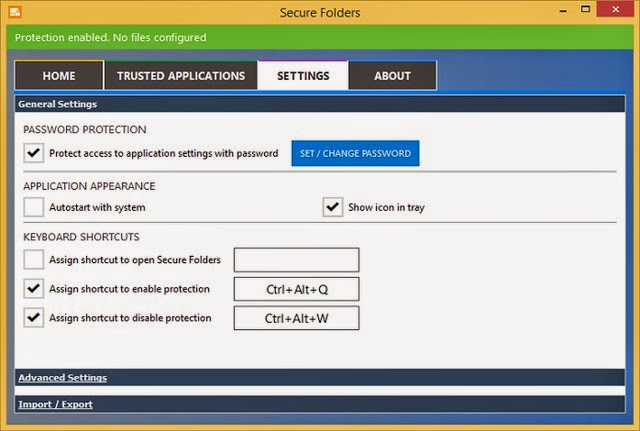The height and width of the screenshot is (431, 640).
Task: Click the green Protection enabled status banner
Action: tap(320, 37)
